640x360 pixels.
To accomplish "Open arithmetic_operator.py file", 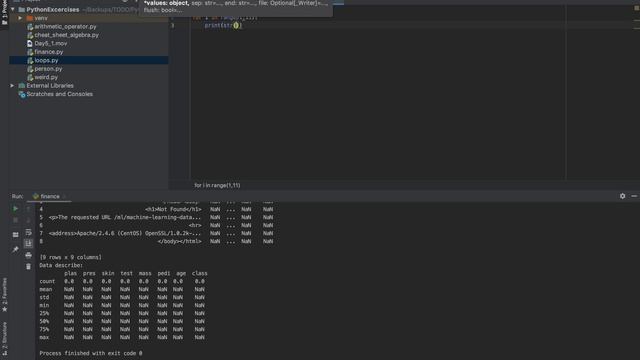I will pyautogui.click(x=65, y=27).
